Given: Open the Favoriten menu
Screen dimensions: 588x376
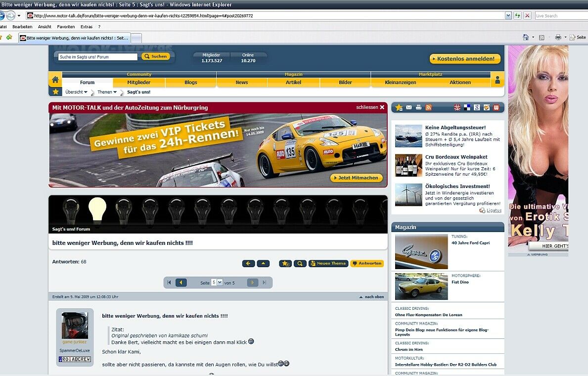Looking at the screenshot, I should (66, 27).
